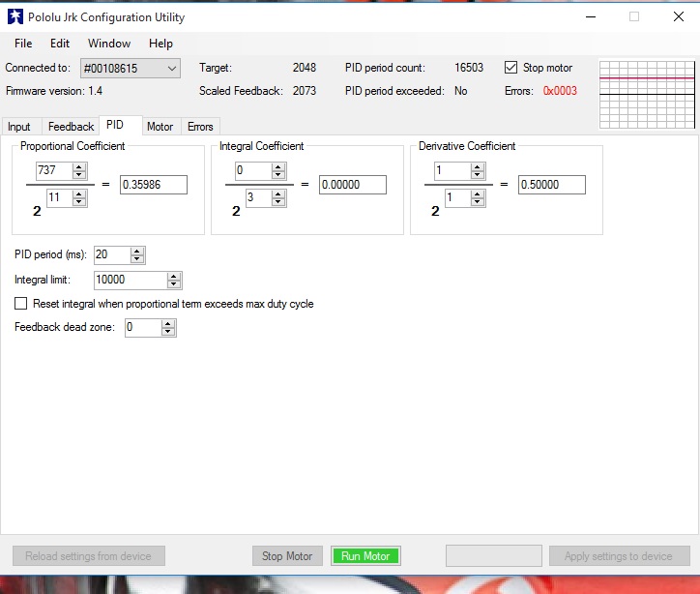Click the integral result field 0.00000
Image resolution: width=700 pixels, height=594 pixels.
[x=353, y=185]
